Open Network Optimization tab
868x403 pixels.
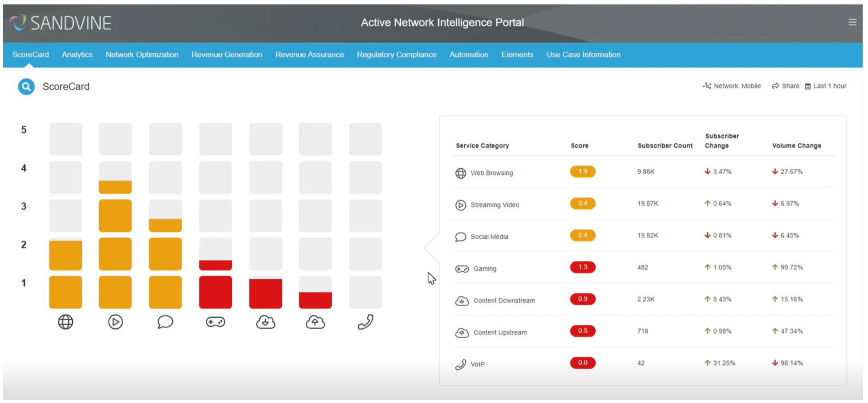click(x=142, y=54)
